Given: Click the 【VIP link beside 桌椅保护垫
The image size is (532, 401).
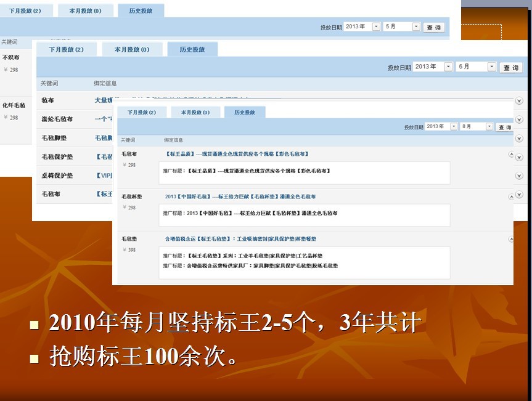Looking at the screenshot, I should tap(104, 176).
